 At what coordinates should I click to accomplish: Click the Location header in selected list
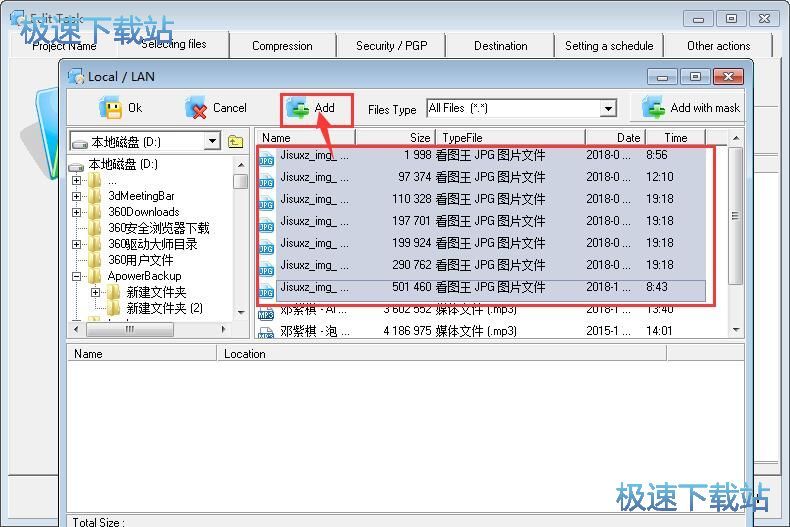coord(441,354)
